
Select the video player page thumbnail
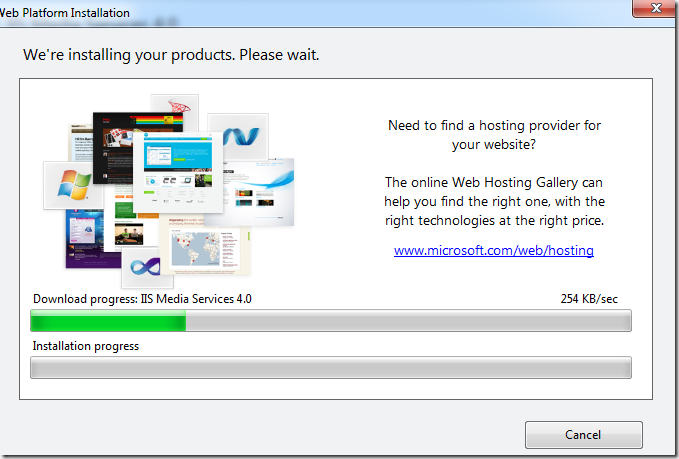pyautogui.click(x=129, y=232)
